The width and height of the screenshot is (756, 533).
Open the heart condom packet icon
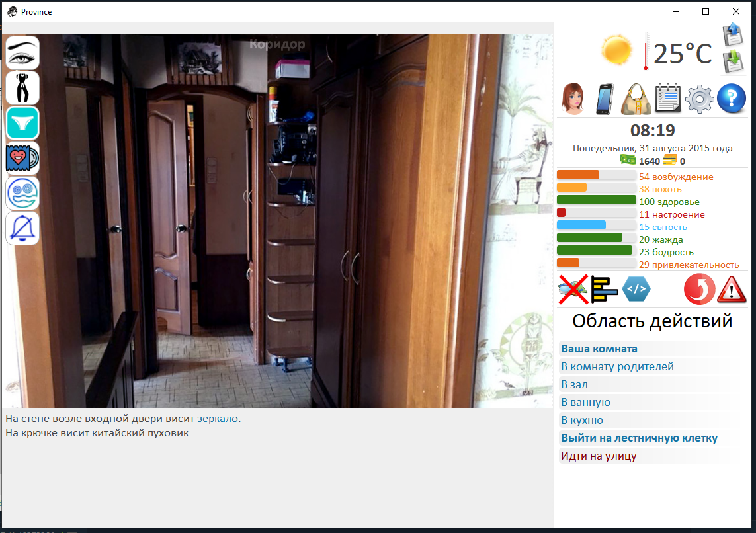click(x=22, y=158)
